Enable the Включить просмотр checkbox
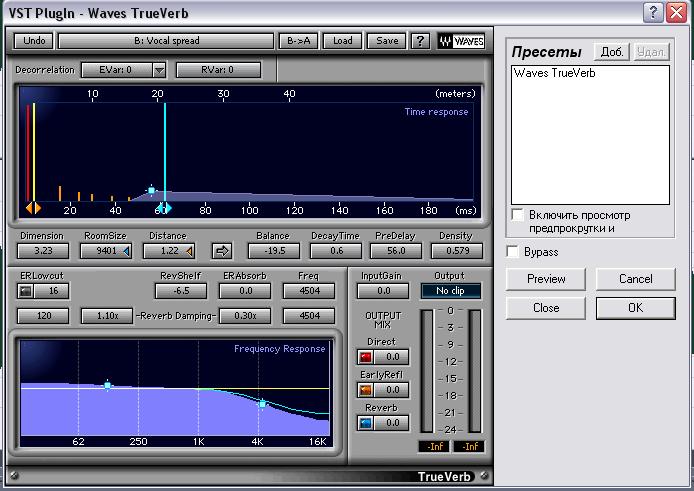Image resolution: width=694 pixels, height=491 pixels. point(517,215)
